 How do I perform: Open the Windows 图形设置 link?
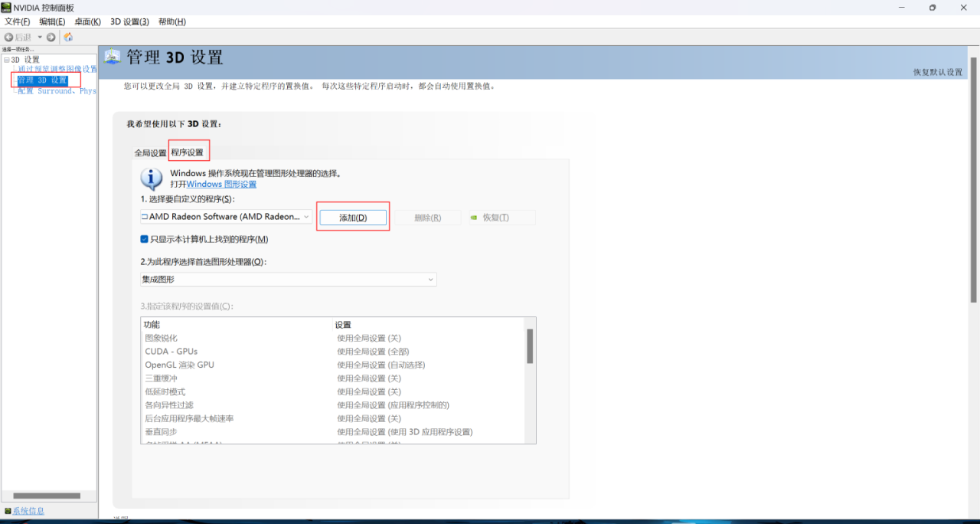pos(221,184)
